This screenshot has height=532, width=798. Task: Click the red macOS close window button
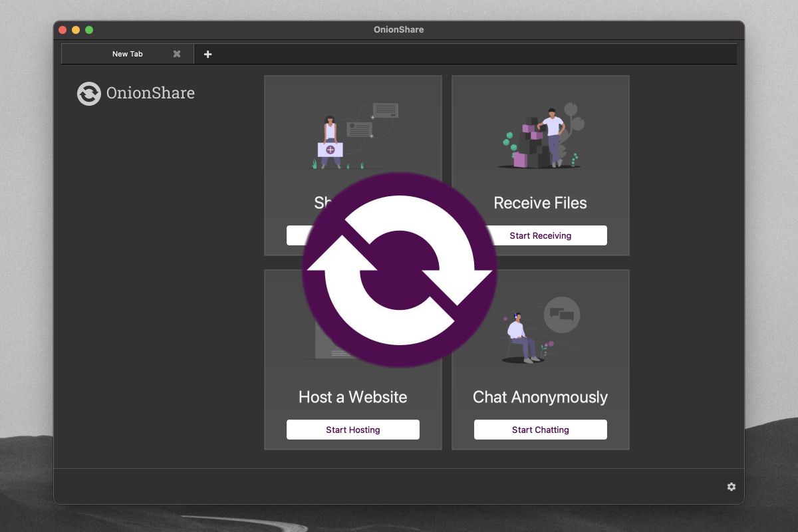[63, 30]
